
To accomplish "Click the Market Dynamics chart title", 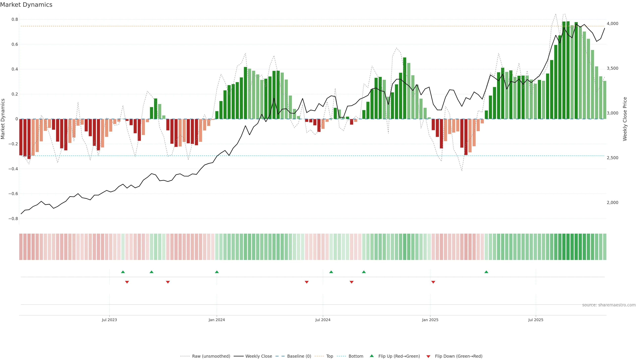I will 26,5.
